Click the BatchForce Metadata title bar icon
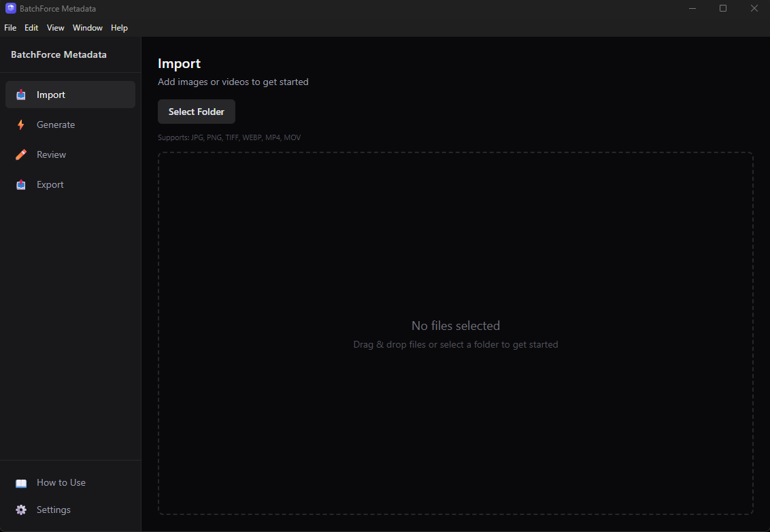Screen dimensions: 770x532 point(10,8)
